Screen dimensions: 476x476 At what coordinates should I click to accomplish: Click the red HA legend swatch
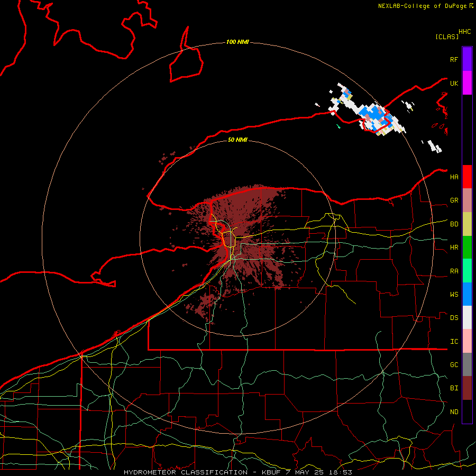467,177
